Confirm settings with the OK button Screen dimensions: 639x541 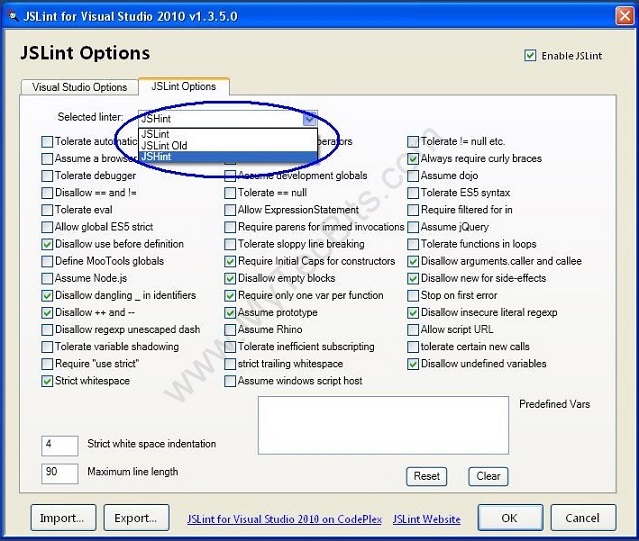pyautogui.click(x=510, y=518)
